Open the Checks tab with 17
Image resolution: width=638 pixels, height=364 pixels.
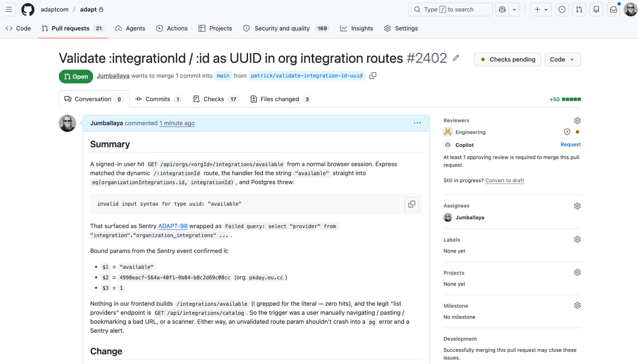click(216, 99)
